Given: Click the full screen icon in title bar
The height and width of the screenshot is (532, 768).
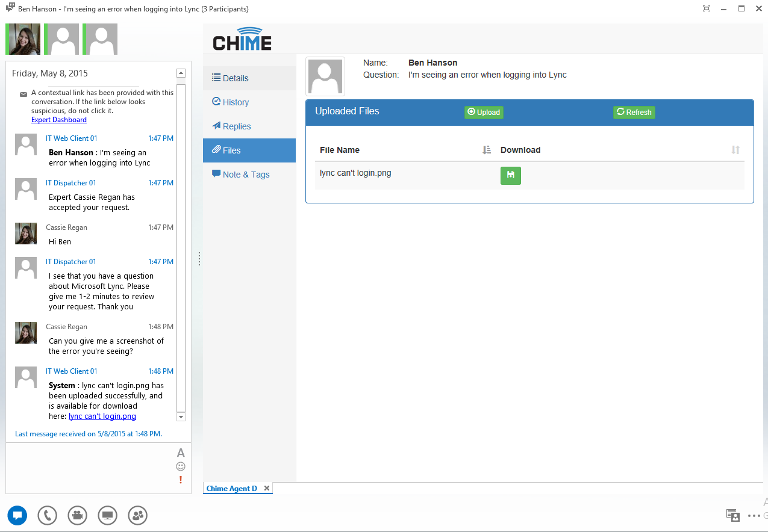Looking at the screenshot, I should (x=707, y=8).
